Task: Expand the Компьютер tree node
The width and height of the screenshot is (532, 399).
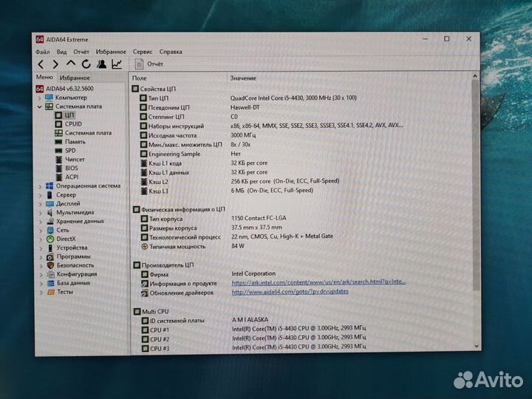Action: (x=39, y=98)
